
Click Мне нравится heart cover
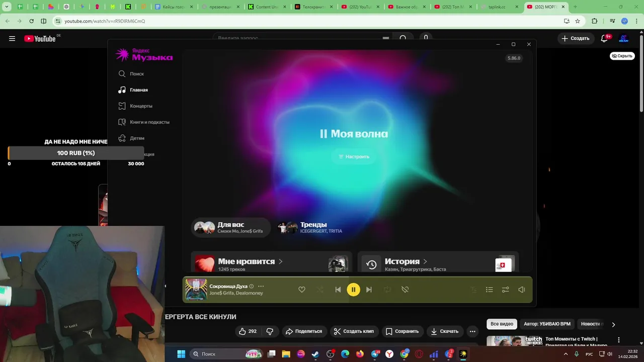click(x=205, y=264)
